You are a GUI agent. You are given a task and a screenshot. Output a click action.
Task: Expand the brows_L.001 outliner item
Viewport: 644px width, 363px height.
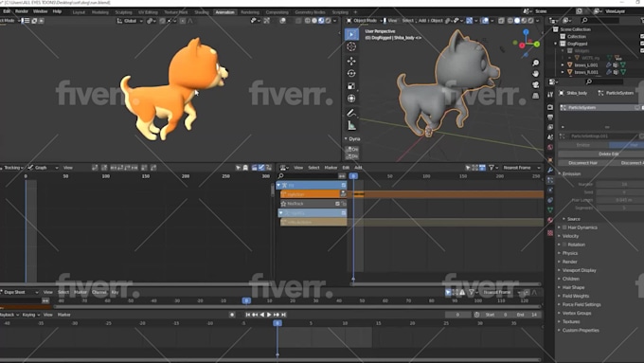click(563, 65)
